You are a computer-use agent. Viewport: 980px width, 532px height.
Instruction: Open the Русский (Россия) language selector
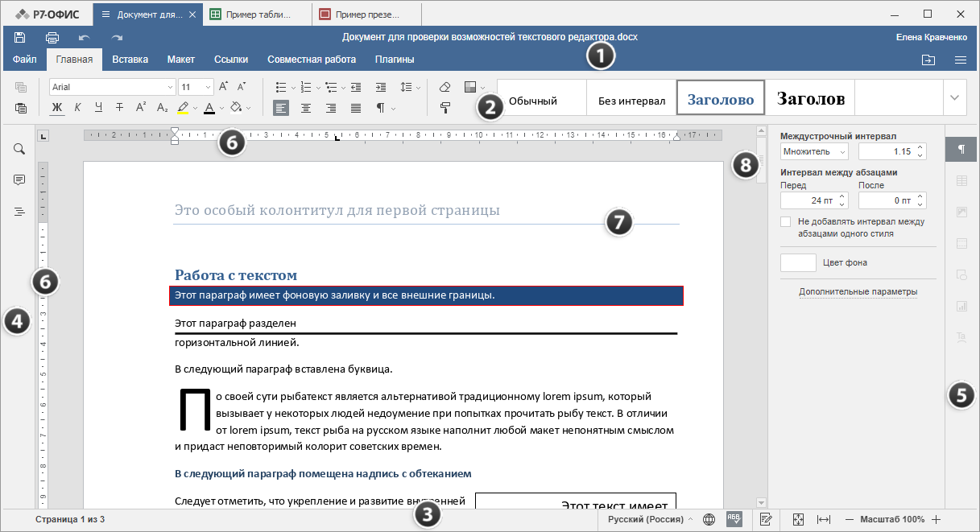(x=650, y=520)
